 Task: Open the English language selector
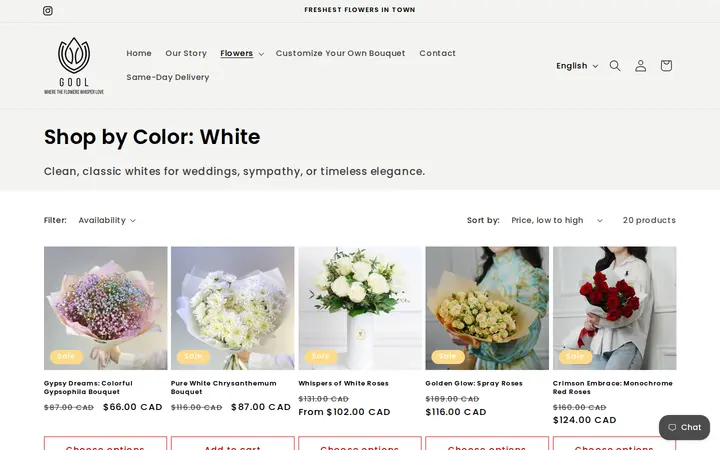(577, 66)
